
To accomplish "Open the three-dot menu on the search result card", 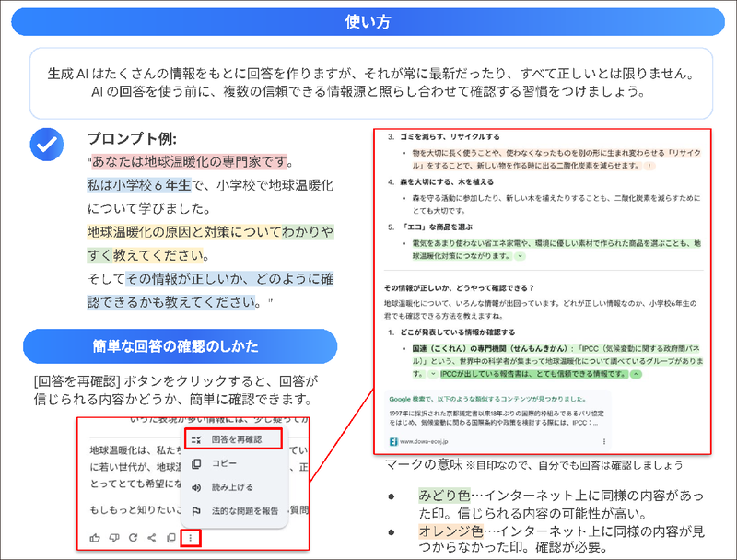I will point(604,440).
